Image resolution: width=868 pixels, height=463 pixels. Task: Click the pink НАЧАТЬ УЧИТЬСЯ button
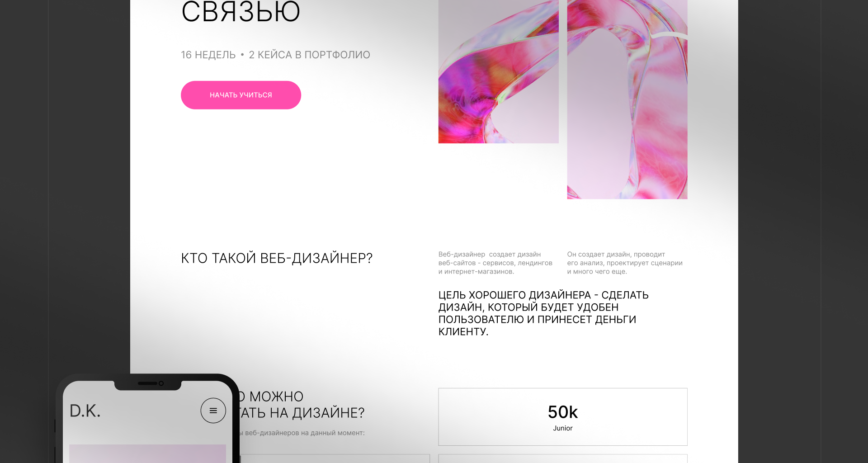click(x=241, y=95)
